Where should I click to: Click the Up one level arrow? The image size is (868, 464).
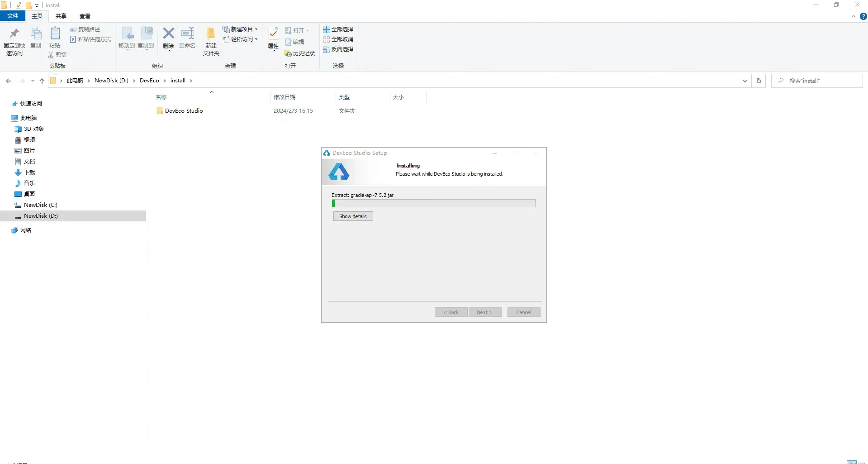pos(42,81)
